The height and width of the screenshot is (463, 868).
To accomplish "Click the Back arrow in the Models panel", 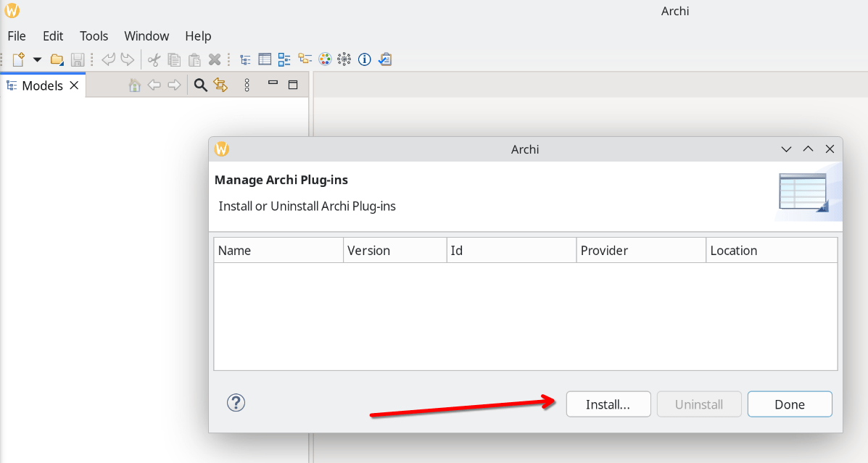I will 154,85.
